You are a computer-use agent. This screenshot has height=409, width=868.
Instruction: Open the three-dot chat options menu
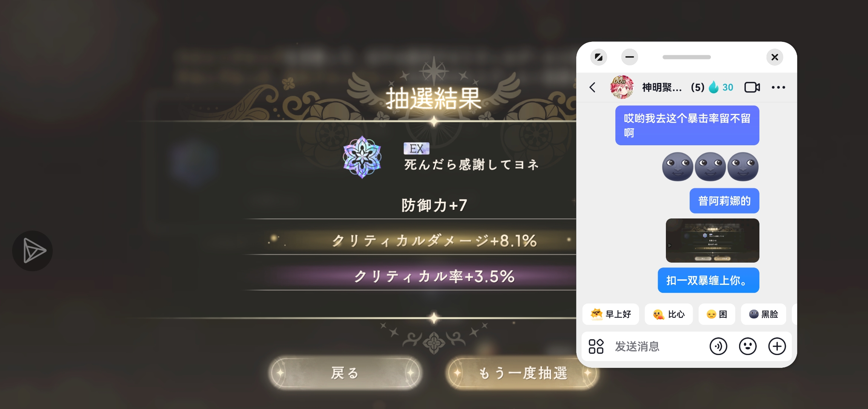click(x=778, y=87)
